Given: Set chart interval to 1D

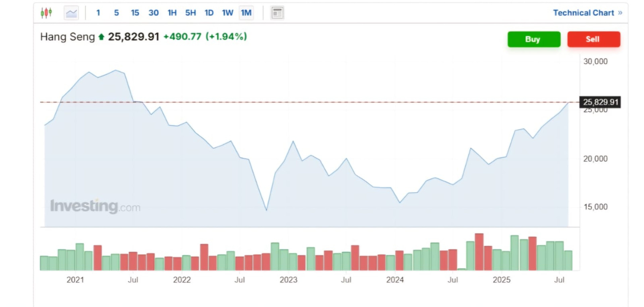Looking at the screenshot, I should click(x=209, y=13).
